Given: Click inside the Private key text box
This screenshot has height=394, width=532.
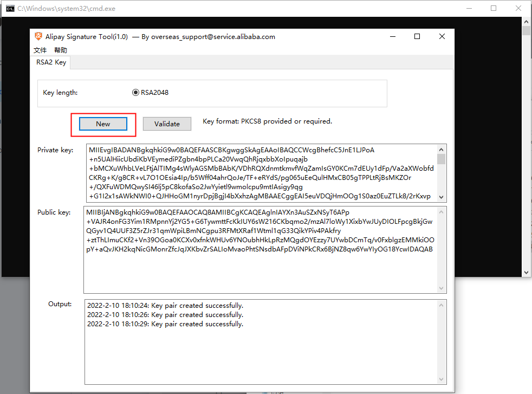Looking at the screenshot, I should (x=260, y=173).
